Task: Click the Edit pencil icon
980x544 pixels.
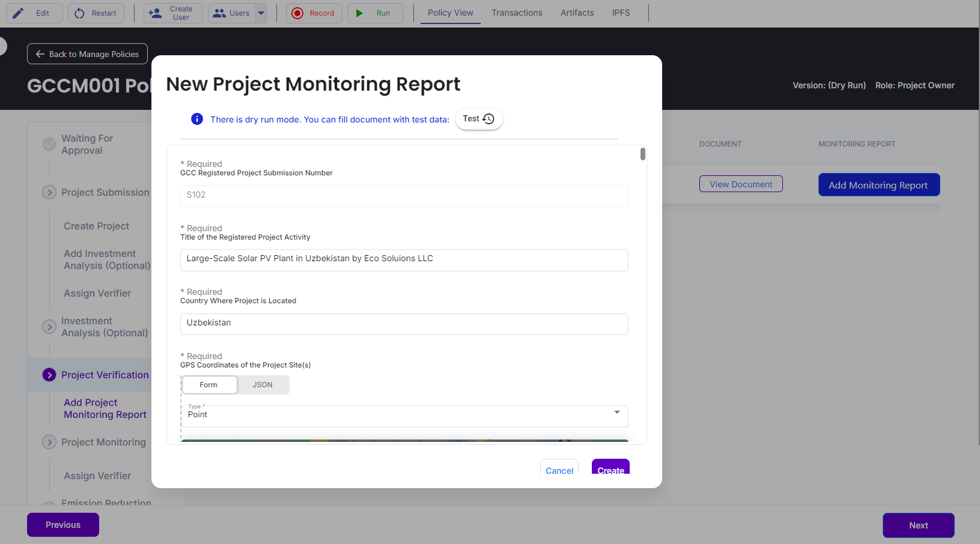Action: click(x=19, y=13)
